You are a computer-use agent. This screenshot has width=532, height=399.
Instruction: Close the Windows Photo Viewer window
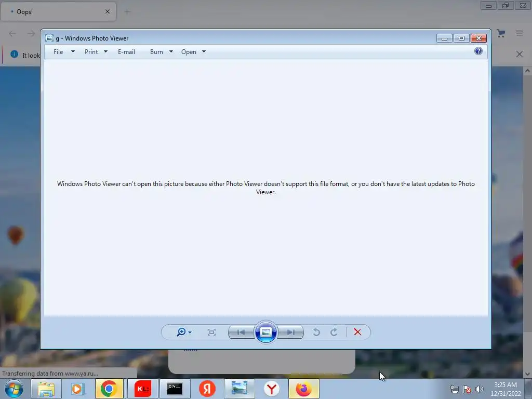pyautogui.click(x=478, y=38)
